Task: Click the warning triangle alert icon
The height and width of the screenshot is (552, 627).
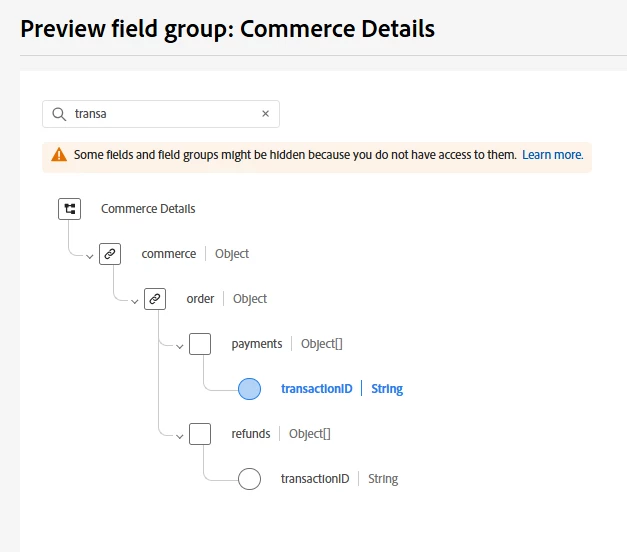Action: click(59, 155)
